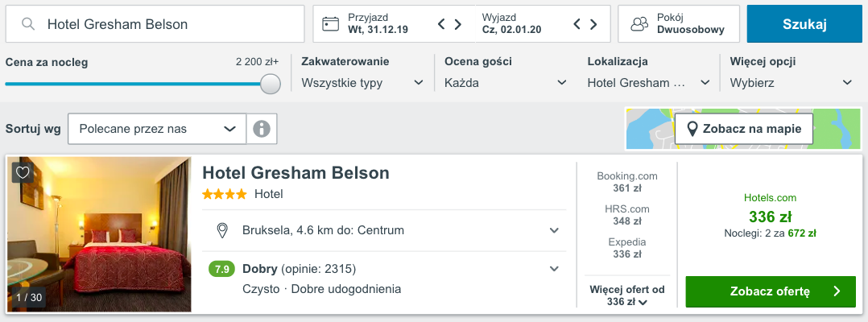
Task: Click the sorting info icon
Action: coord(261,129)
